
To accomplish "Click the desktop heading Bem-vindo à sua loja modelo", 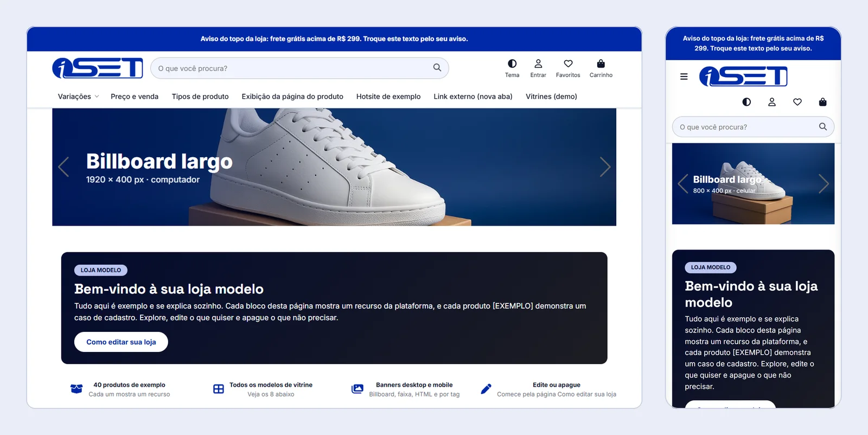I will coord(169,289).
